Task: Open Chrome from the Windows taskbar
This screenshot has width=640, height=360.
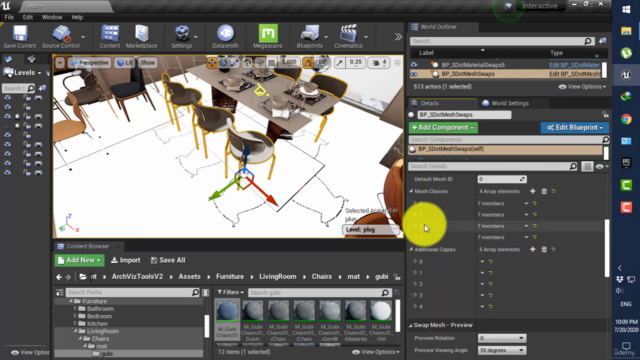Action: coord(626,119)
